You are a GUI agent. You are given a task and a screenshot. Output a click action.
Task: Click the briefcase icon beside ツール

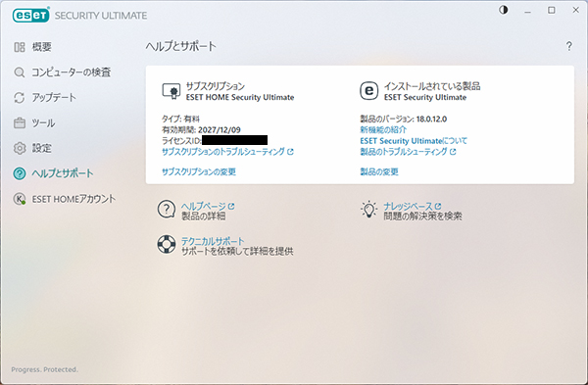coord(20,123)
